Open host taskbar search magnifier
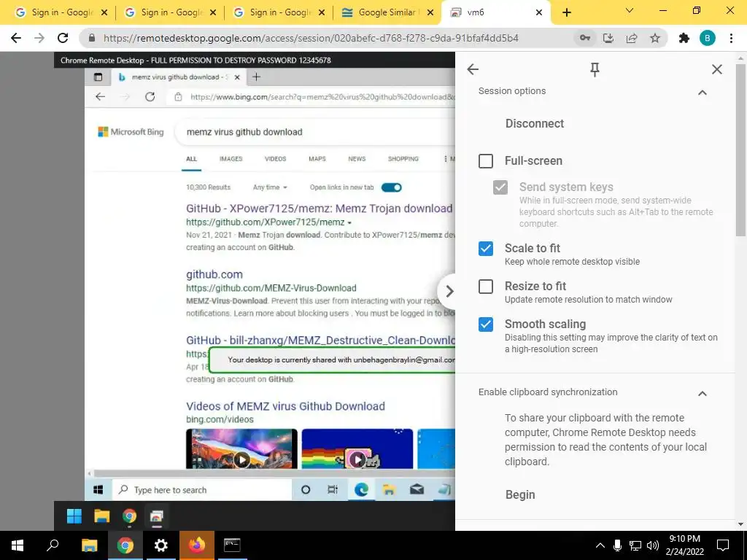The height and width of the screenshot is (560, 747). coord(53,545)
